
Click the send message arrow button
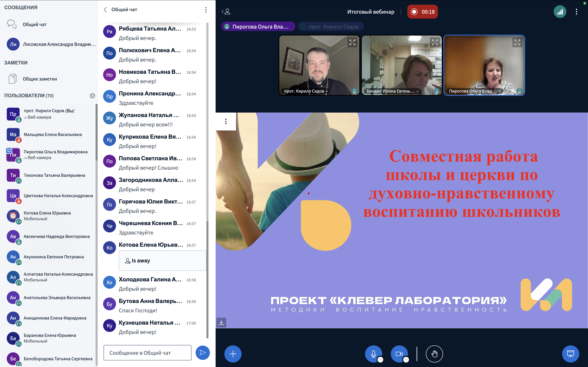[x=202, y=353]
